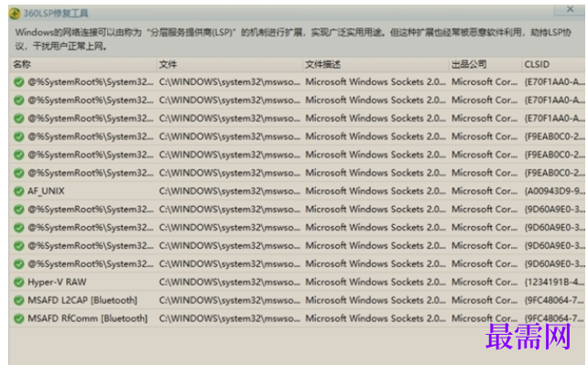Click green check icon beside MSAFD L2CAP [Bluetooth]

pyautogui.click(x=18, y=300)
